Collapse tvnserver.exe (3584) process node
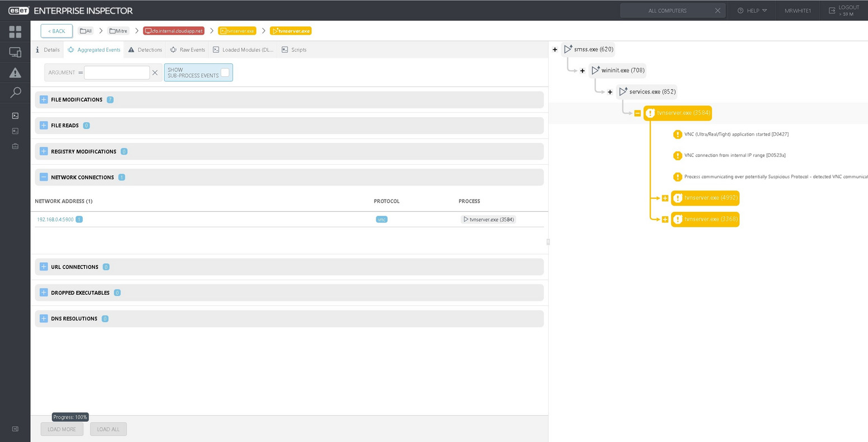 (637, 113)
